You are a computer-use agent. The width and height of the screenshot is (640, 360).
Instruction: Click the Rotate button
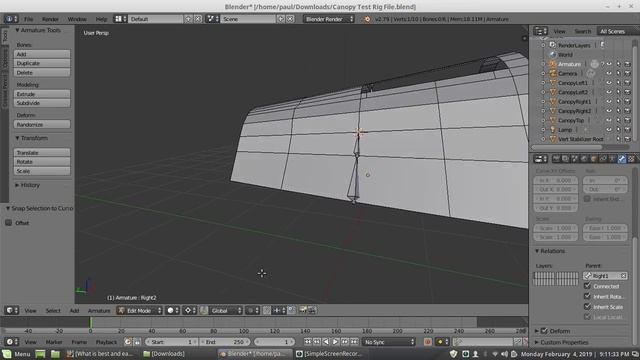point(42,162)
